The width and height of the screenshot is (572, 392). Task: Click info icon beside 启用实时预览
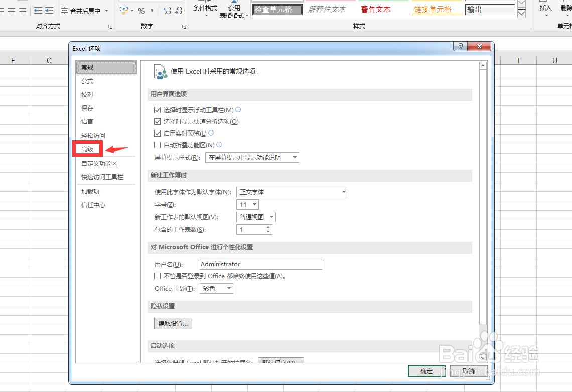tap(211, 133)
